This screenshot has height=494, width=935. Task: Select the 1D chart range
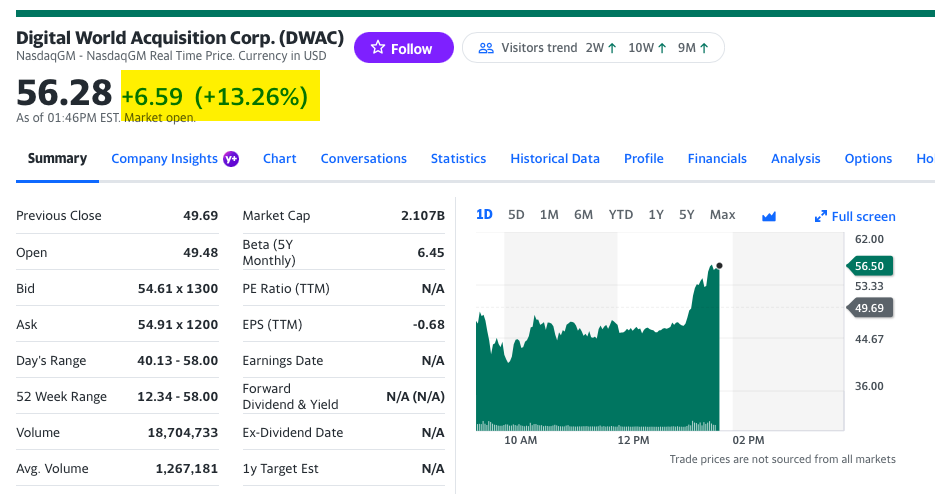(484, 215)
